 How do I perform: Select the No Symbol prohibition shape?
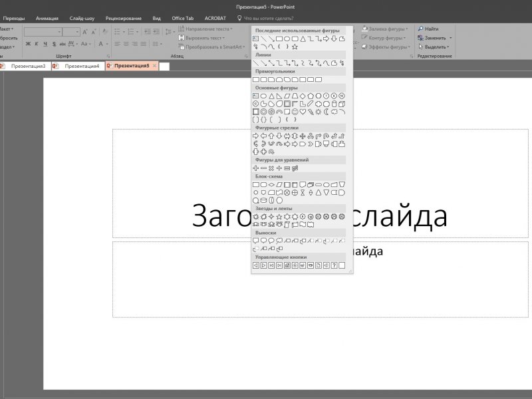point(271,112)
